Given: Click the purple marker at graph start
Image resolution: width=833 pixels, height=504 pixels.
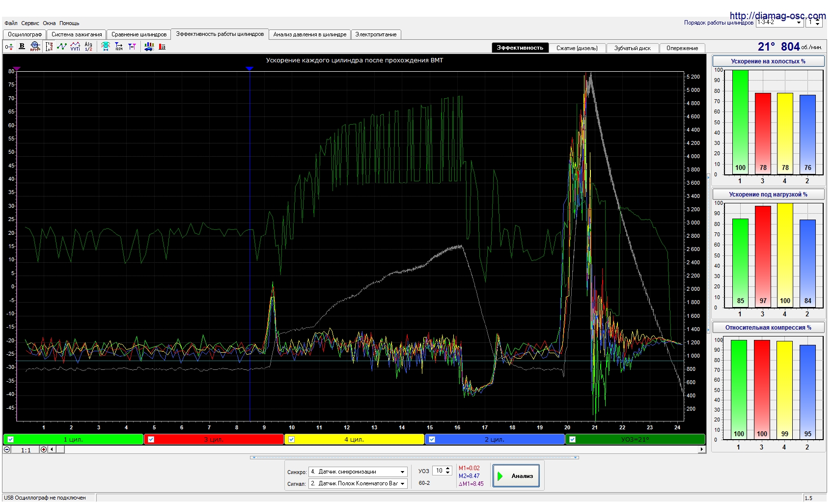Looking at the screenshot, I should point(16,69).
